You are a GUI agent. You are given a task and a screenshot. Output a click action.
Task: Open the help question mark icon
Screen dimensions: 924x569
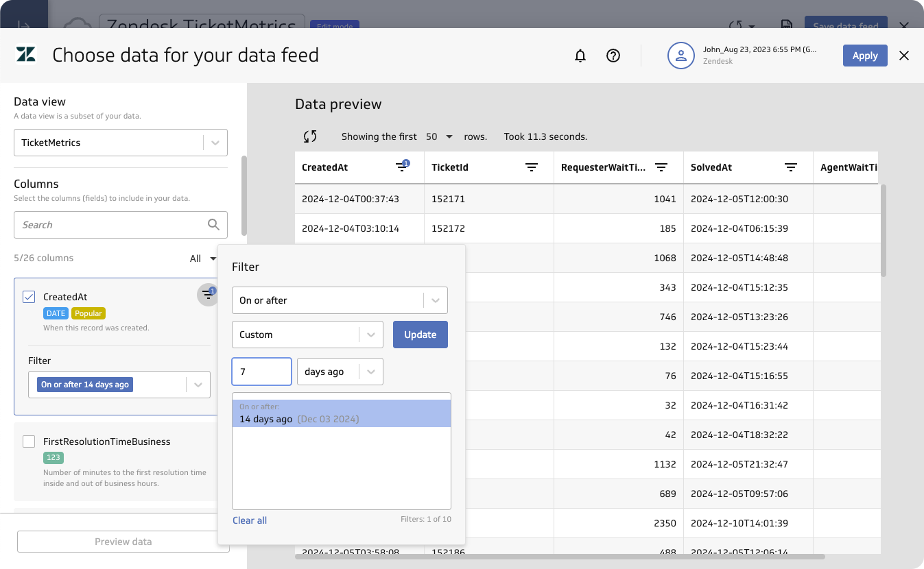[613, 56]
